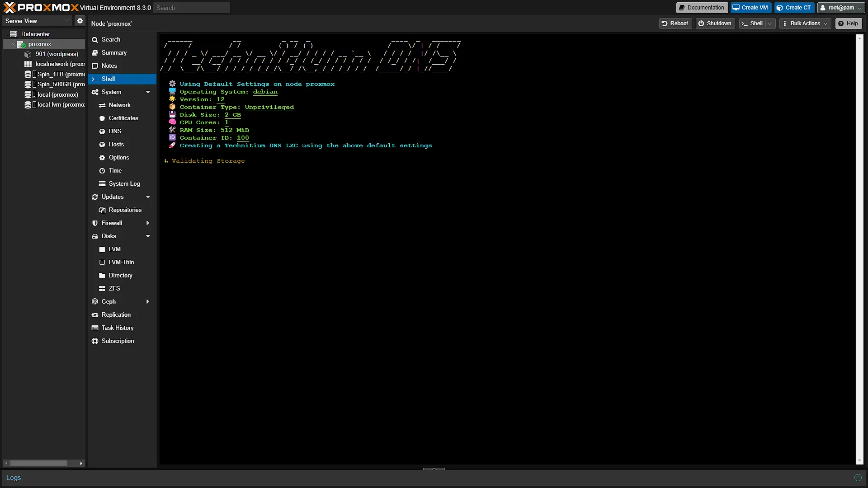Open the root@pam user menu
Image resolution: width=868 pixels, height=488 pixels.
841,8
